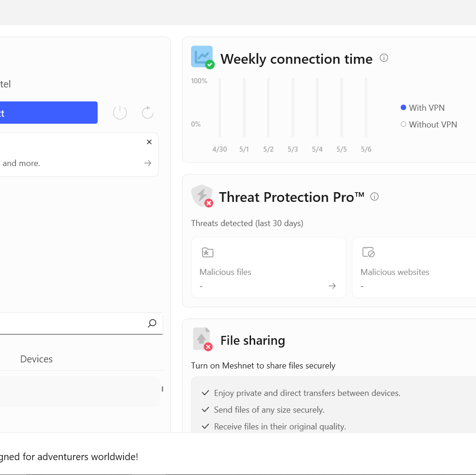Click the 5/3 bar in the chart
The height and width of the screenshot is (475, 476).
tap(293, 107)
